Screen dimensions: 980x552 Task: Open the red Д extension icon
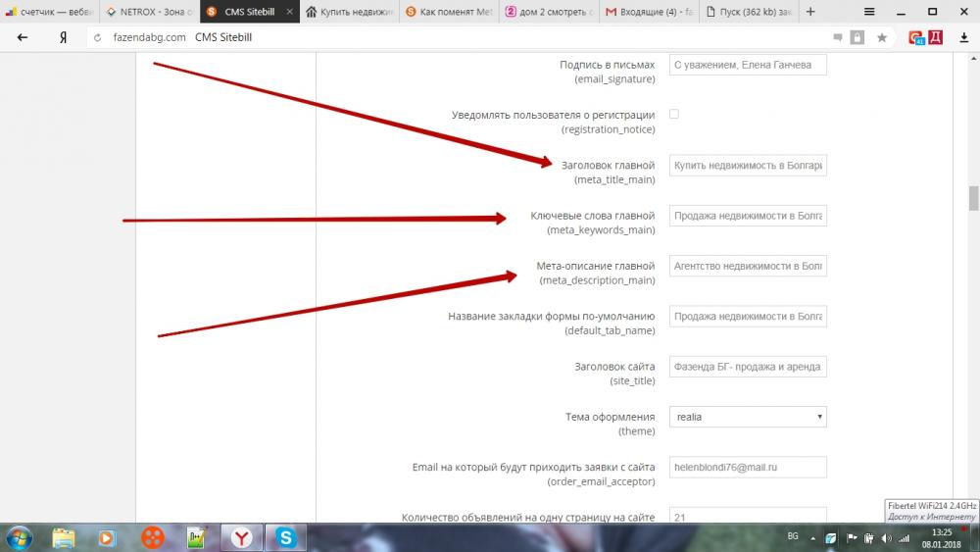[x=935, y=37]
